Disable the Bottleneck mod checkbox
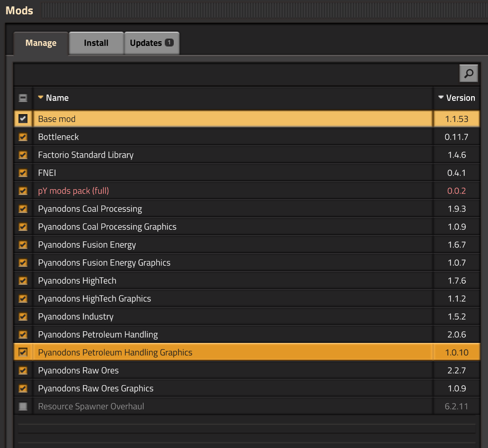The width and height of the screenshot is (488, 448). pos(23,137)
